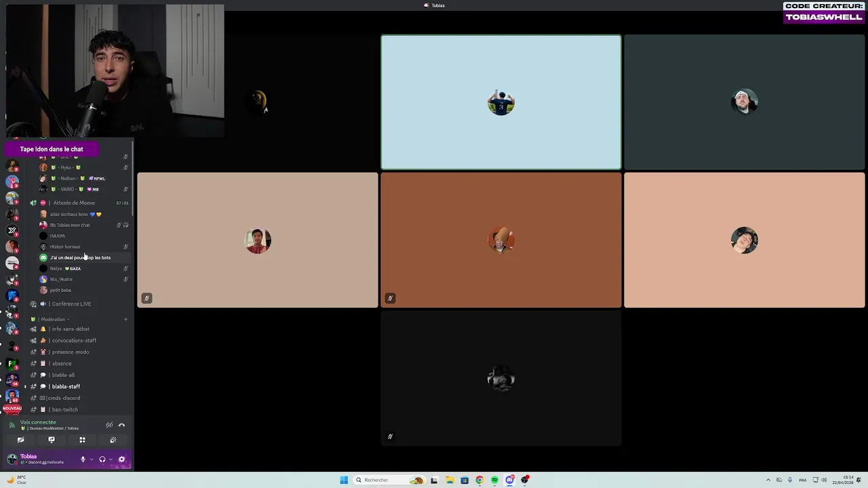Image resolution: width=868 pixels, height=488 pixels.
Task: Open microphone input options arrow
Action: point(91,459)
